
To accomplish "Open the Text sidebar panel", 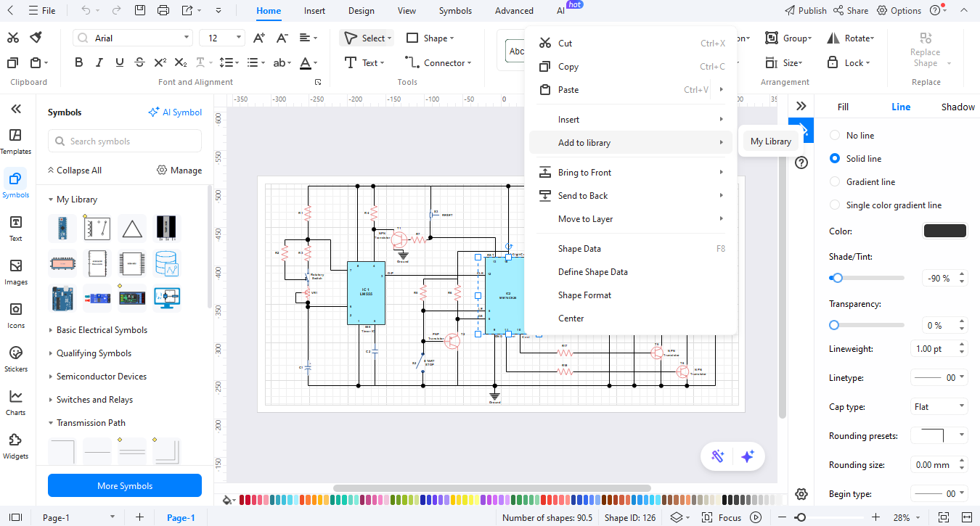I will pos(15,229).
